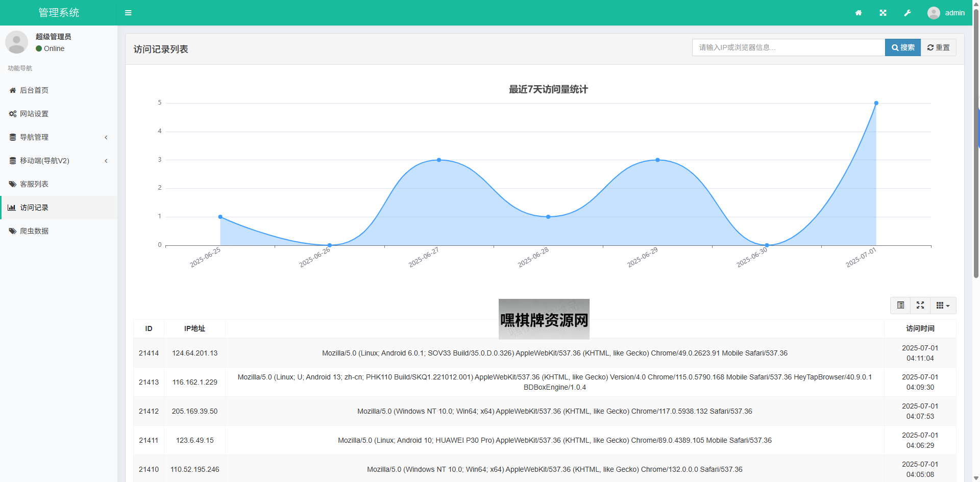Viewport: 980px width, 482px height.
Task: Open the admin user avatar menu
Action: click(x=946, y=13)
